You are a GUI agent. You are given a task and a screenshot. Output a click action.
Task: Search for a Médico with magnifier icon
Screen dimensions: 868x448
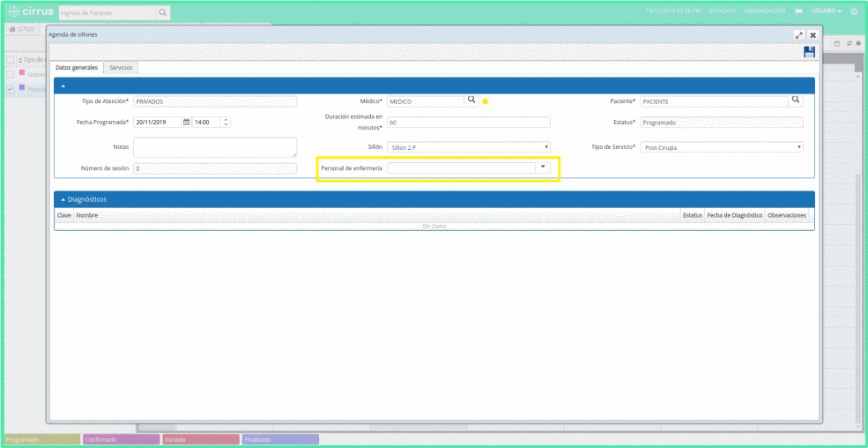point(471,101)
